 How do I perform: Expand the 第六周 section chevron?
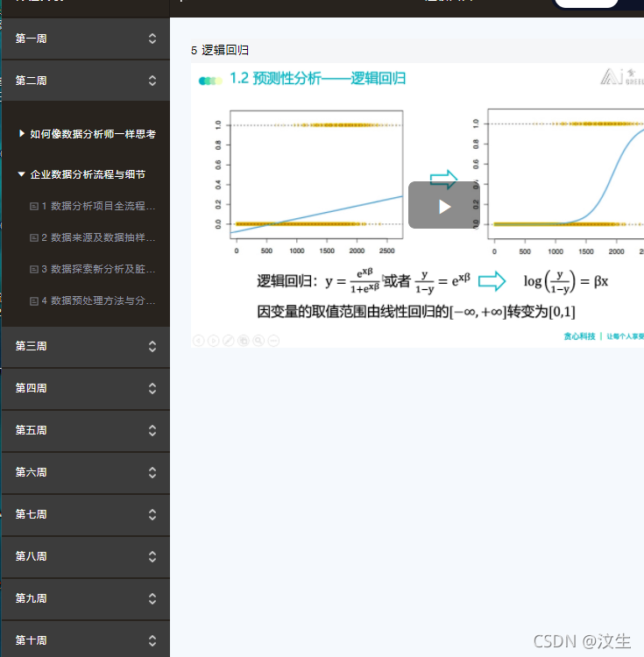152,472
